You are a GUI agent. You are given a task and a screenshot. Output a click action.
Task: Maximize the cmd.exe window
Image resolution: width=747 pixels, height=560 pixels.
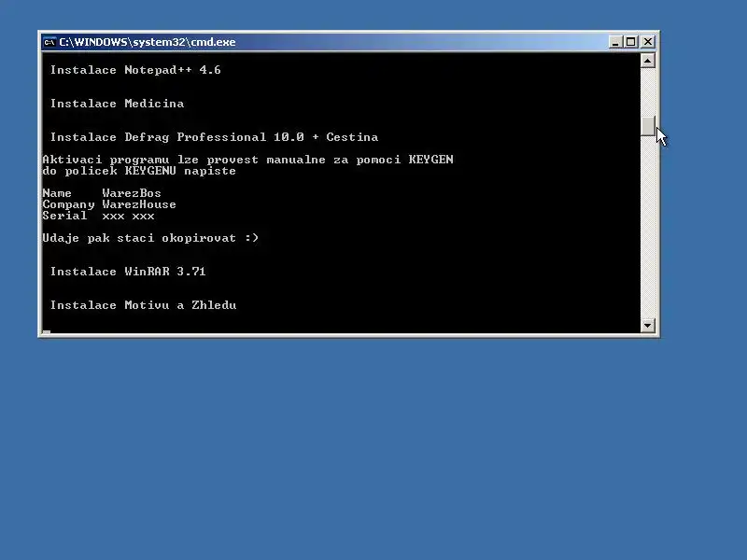point(630,42)
